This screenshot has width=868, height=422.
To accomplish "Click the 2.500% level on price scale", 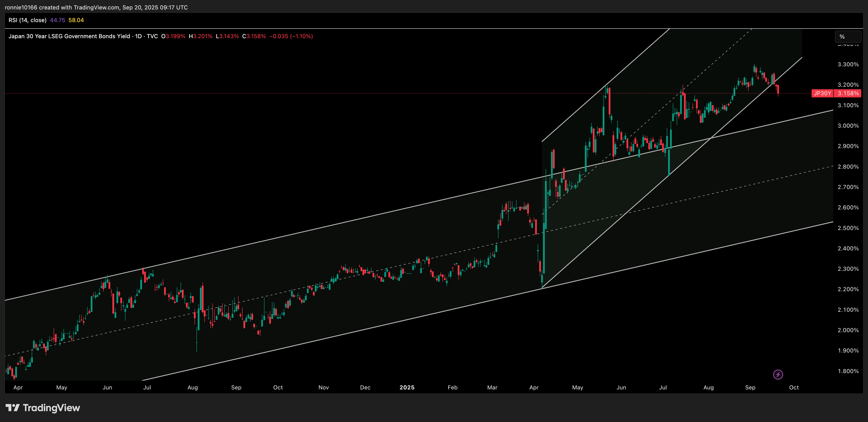I will click(x=848, y=228).
